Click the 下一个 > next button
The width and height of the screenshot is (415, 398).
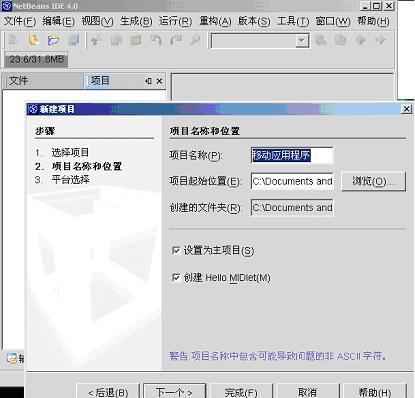click(x=174, y=392)
